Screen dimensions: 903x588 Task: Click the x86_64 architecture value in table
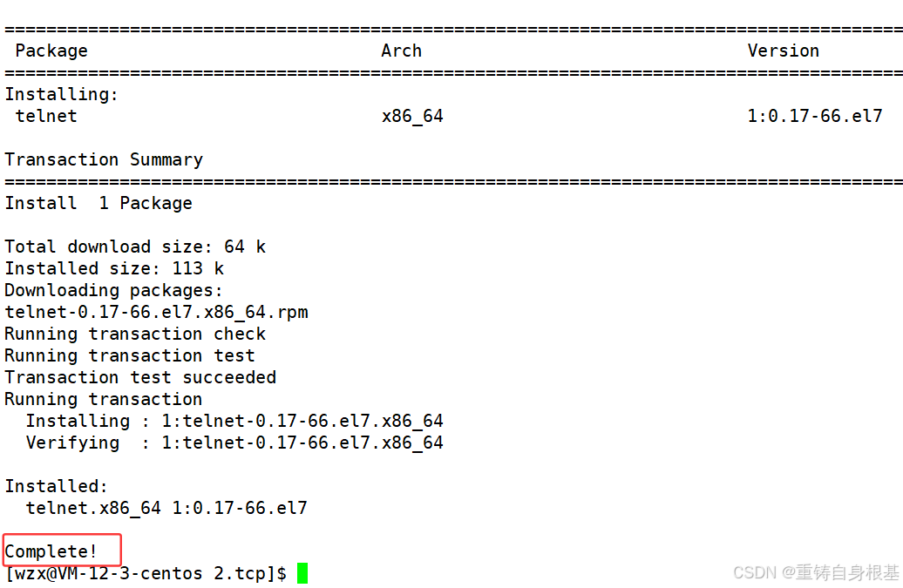[412, 116]
